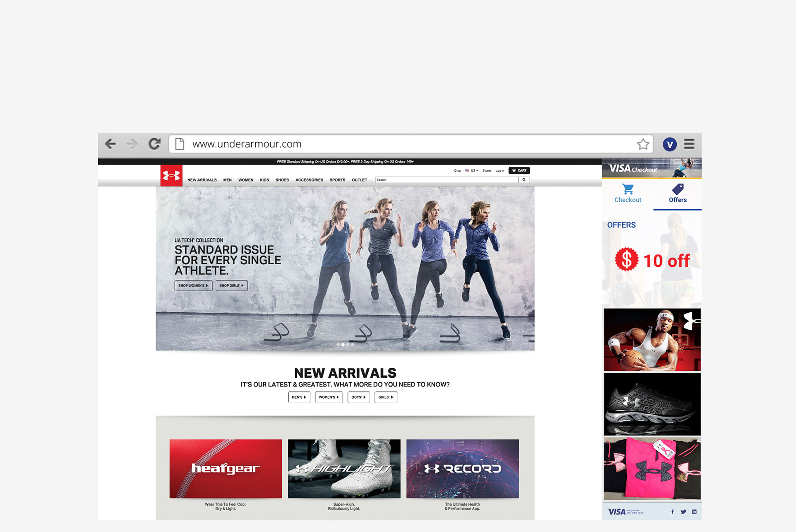
Task: Open the CART button
Action: point(519,170)
